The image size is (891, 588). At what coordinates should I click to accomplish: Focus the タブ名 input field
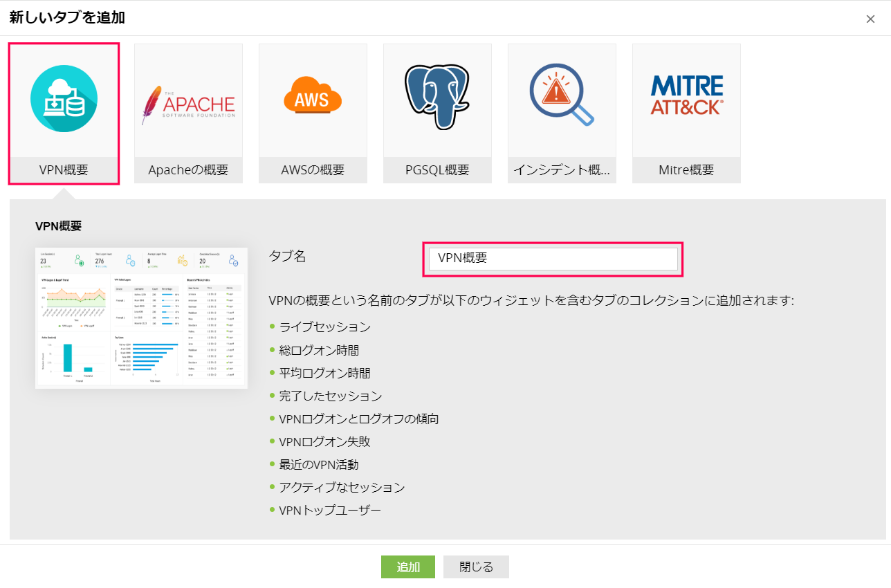(x=553, y=259)
